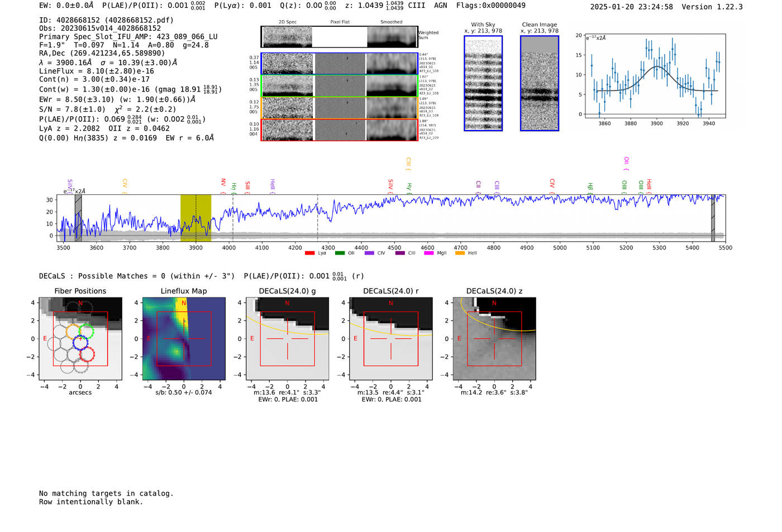Click the blue-bordered 2D Spec cutout
Screen dimensions: 782x532
click(x=288, y=64)
